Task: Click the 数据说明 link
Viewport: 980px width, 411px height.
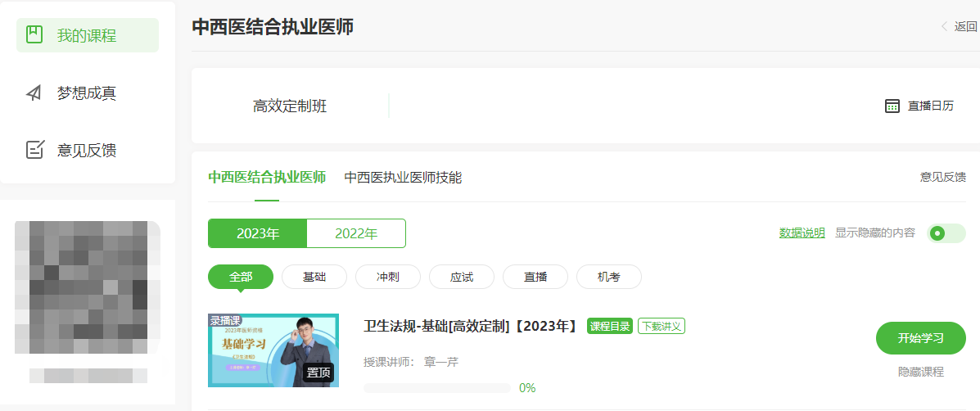Action: pyautogui.click(x=802, y=233)
